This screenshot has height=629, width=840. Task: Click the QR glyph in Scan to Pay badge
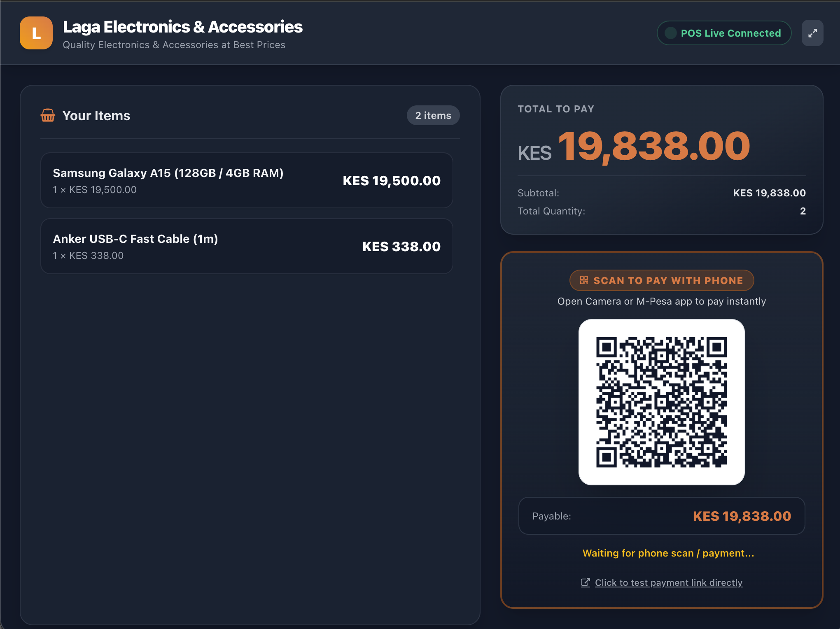[x=584, y=280]
